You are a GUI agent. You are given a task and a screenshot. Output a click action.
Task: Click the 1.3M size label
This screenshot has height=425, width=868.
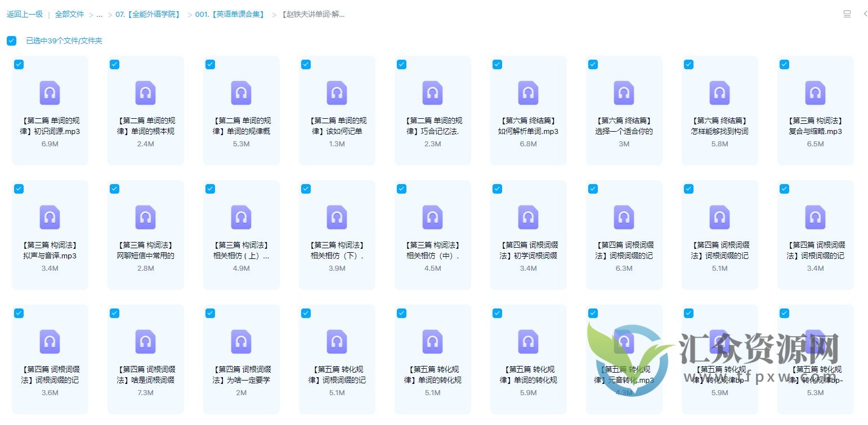[x=337, y=144]
